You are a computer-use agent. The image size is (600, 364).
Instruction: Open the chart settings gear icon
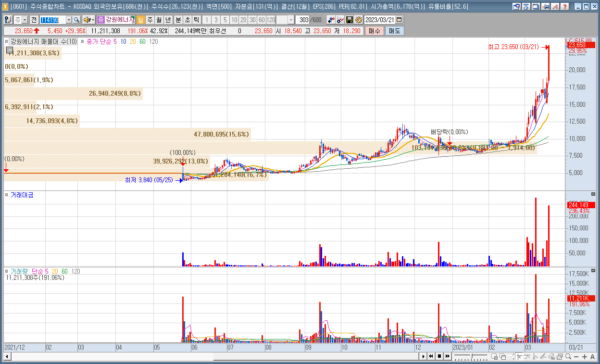coord(358,20)
